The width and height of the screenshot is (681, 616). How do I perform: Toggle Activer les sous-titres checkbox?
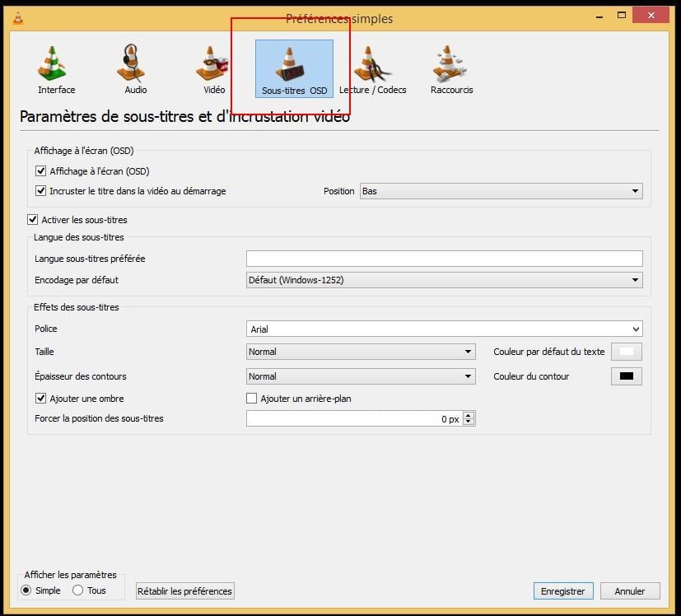coord(33,219)
